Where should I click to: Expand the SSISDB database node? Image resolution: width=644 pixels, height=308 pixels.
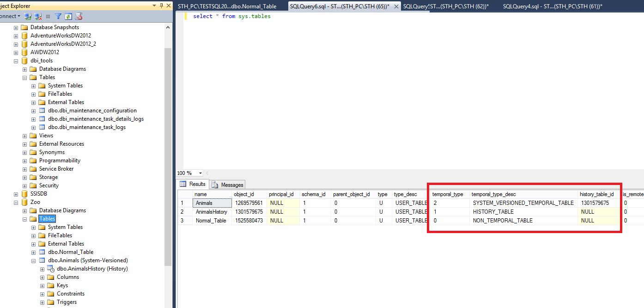16,194
